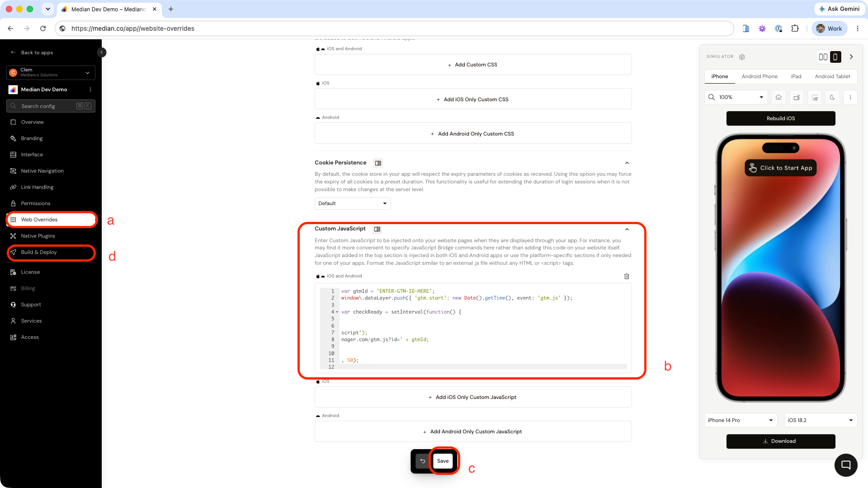This screenshot has height=488, width=868.
Task: Navigate back in browser
Action: tap(10, 28)
